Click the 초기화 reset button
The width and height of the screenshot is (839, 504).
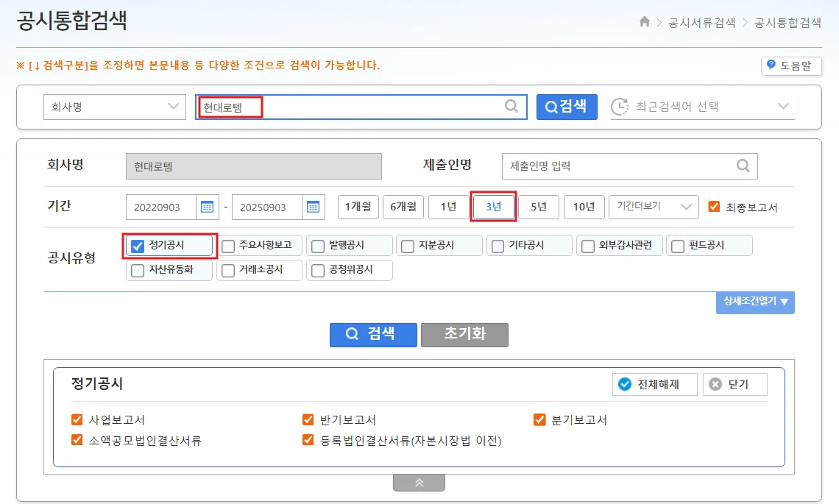(x=464, y=335)
